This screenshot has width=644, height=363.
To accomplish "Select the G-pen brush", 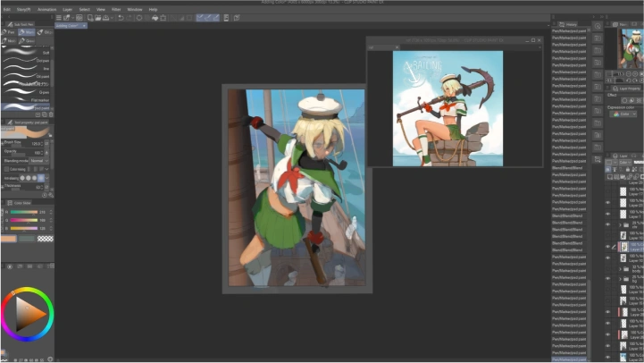I will coord(26,92).
